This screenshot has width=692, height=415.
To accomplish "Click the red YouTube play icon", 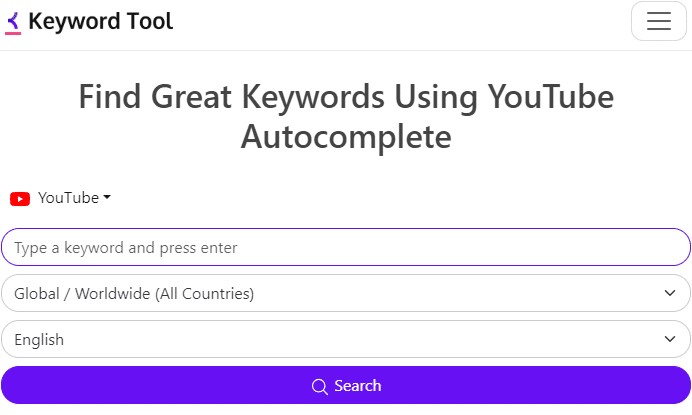I will [20, 198].
